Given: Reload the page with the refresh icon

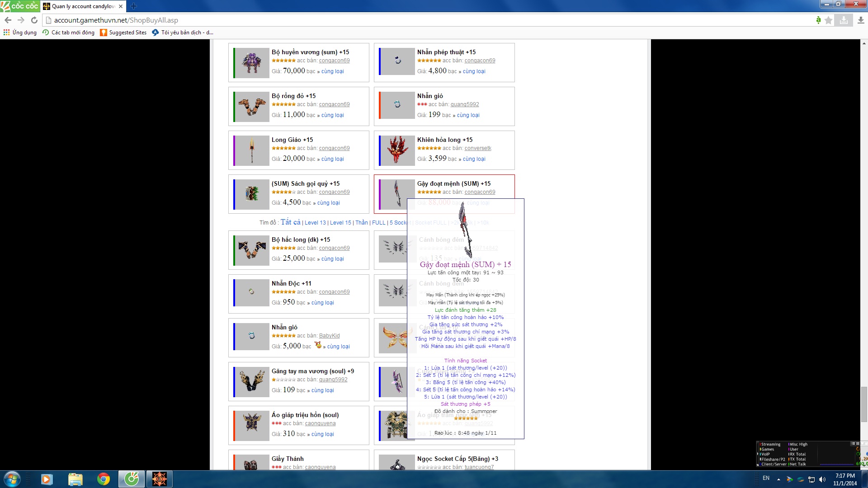Looking at the screenshot, I should pyautogui.click(x=34, y=20).
